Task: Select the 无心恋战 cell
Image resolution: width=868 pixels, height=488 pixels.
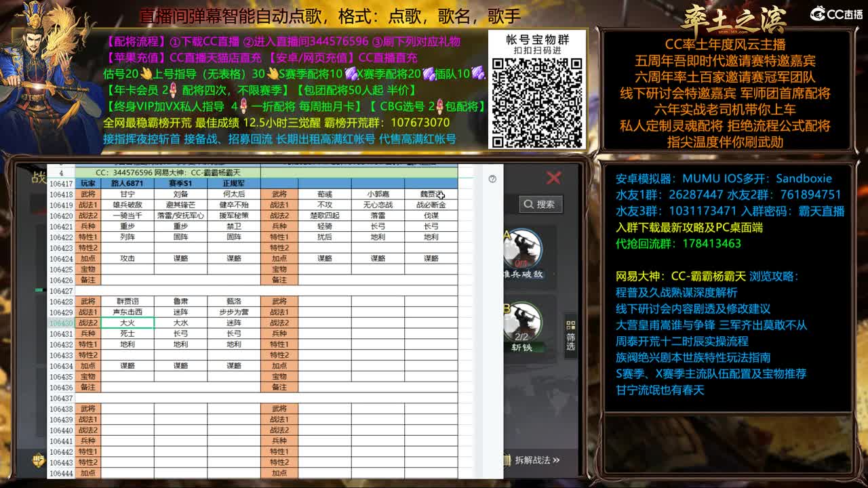Action: coord(378,205)
